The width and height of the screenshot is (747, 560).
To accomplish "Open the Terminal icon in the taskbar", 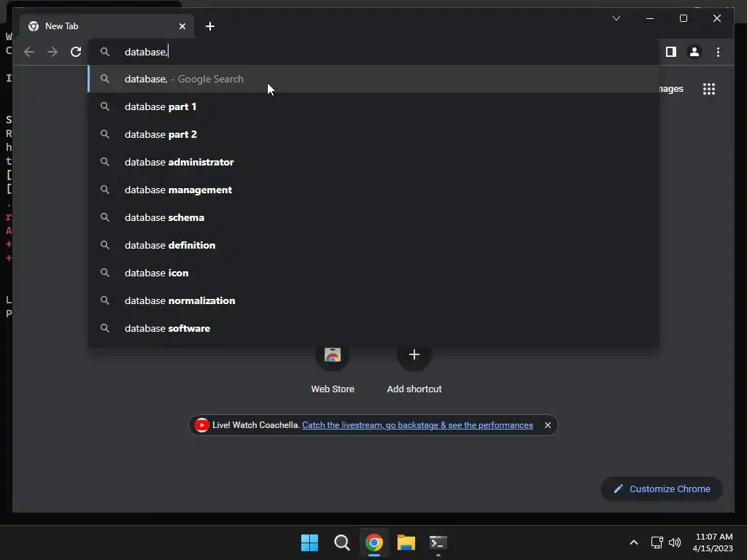I will 438,542.
